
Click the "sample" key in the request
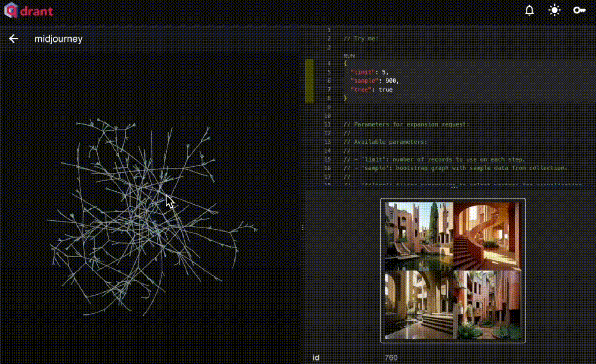[364, 81]
